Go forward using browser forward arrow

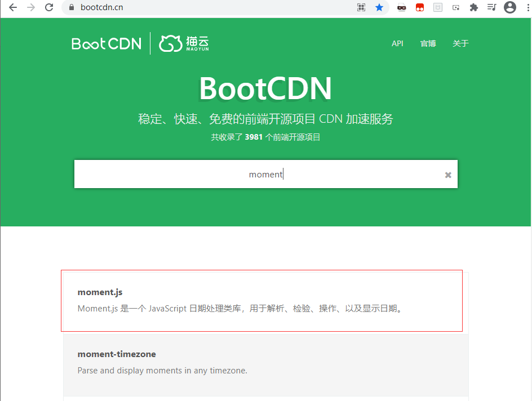[31, 7]
